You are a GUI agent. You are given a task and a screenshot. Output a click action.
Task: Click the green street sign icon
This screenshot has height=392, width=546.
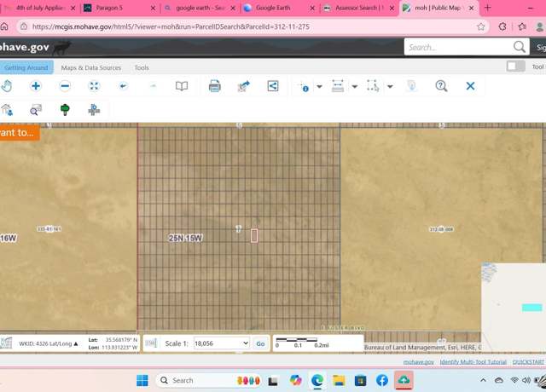click(x=65, y=110)
